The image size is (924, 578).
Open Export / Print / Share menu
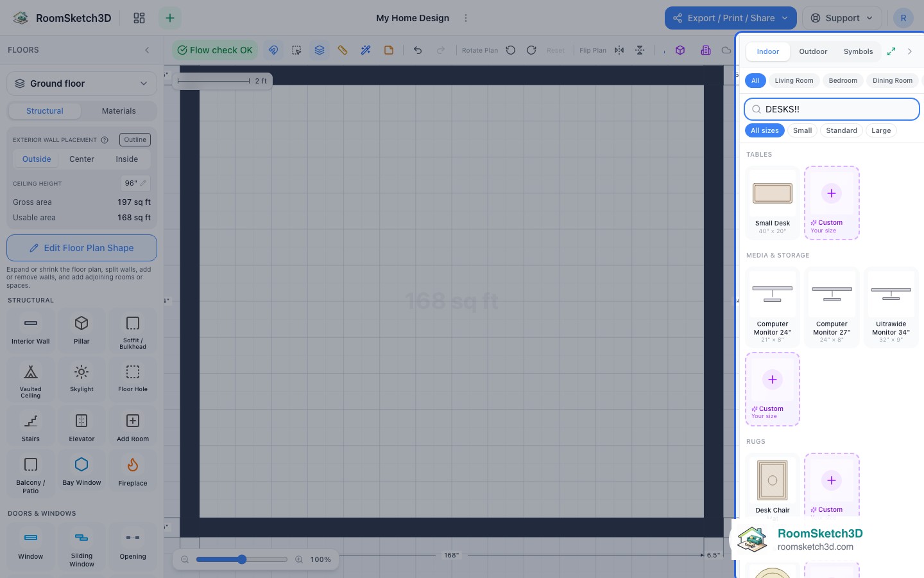[730, 18]
